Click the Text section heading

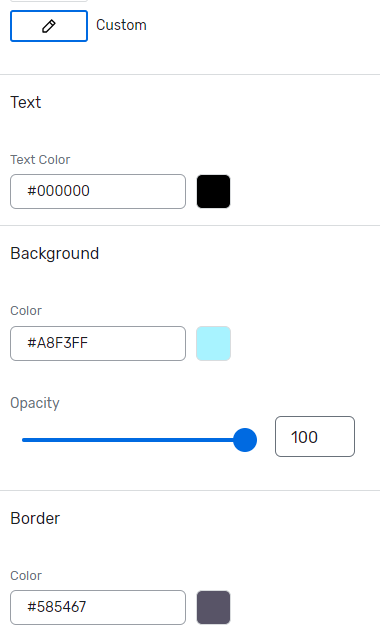click(26, 102)
